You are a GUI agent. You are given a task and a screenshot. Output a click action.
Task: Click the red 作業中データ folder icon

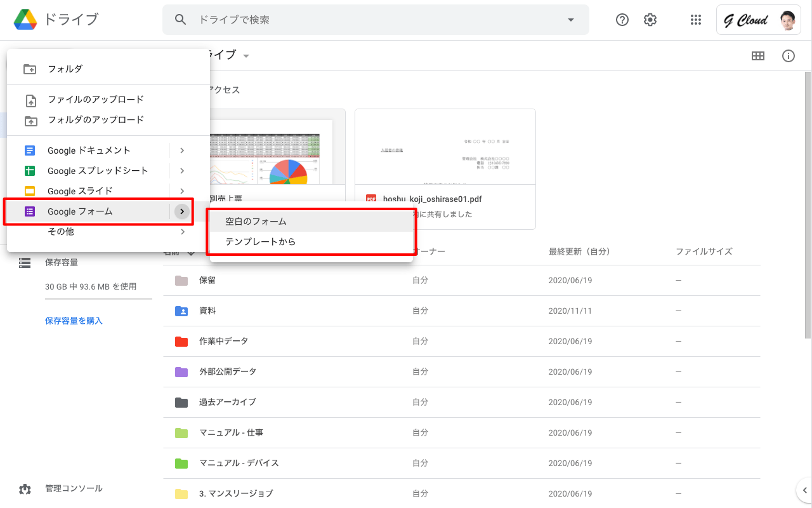click(181, 341)
